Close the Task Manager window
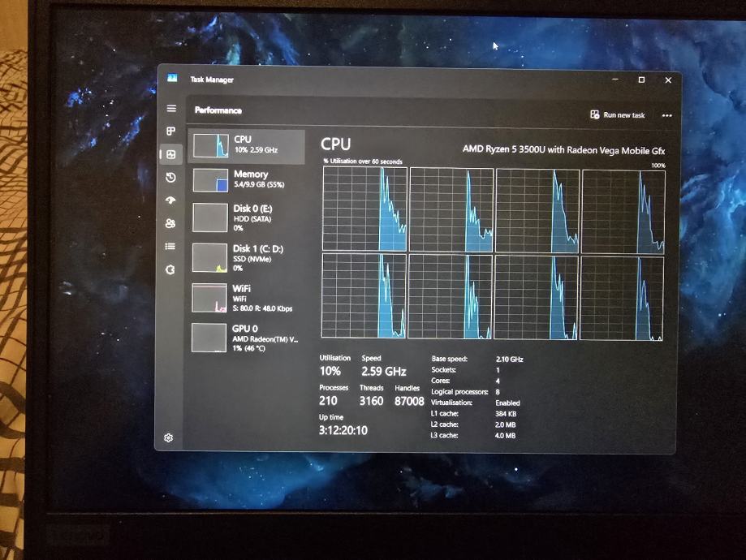This screenshot has width=746, height=560. [668, 80]
